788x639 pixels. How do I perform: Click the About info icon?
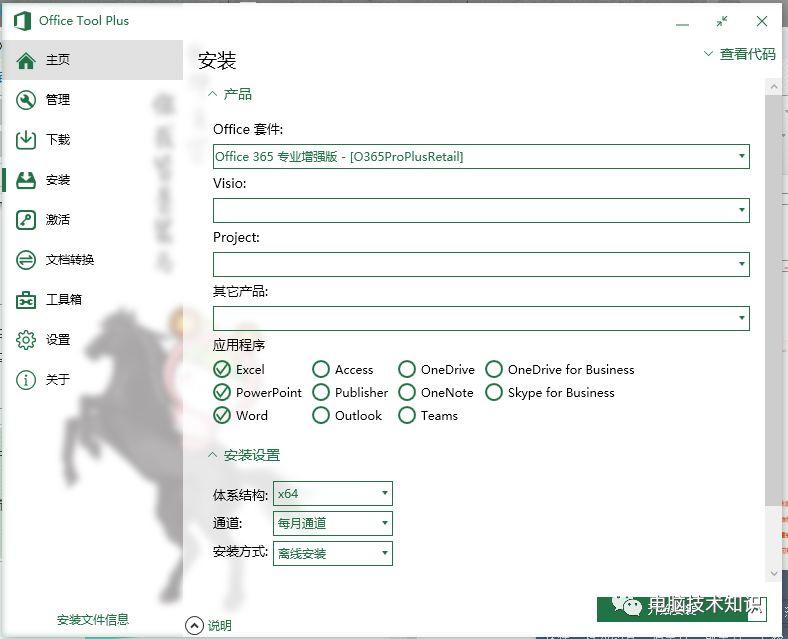[26, 379]
